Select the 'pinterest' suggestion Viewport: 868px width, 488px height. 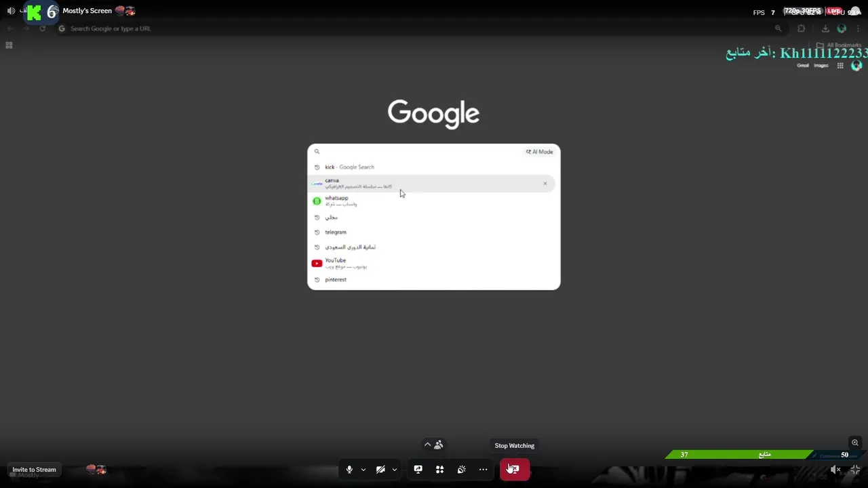(433, 279)
